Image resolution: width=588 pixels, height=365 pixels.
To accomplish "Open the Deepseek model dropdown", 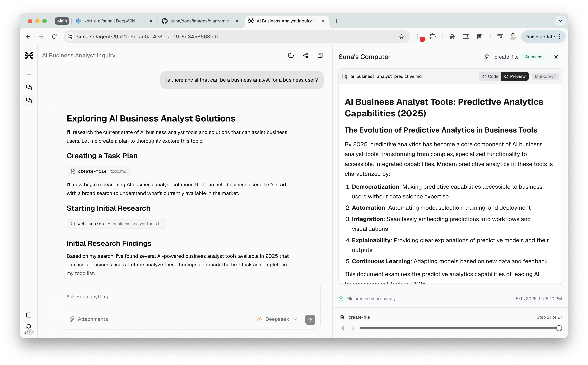I will [x=277, y=319].
